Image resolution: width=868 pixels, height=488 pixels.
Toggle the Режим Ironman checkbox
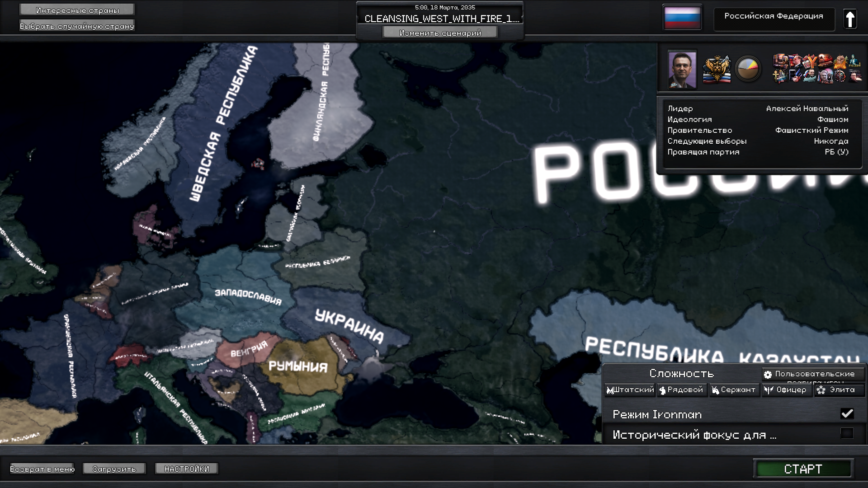click(847, 413)
